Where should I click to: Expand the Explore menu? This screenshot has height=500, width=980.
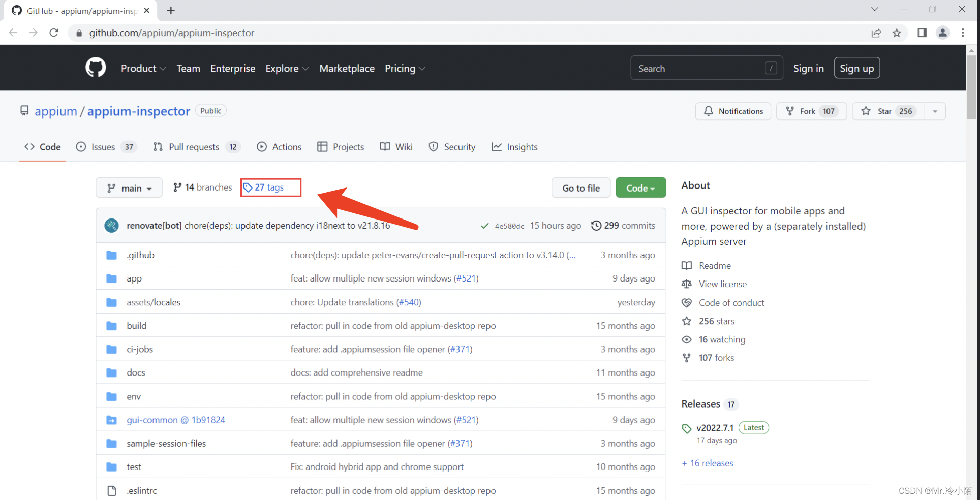coord(287,68)
